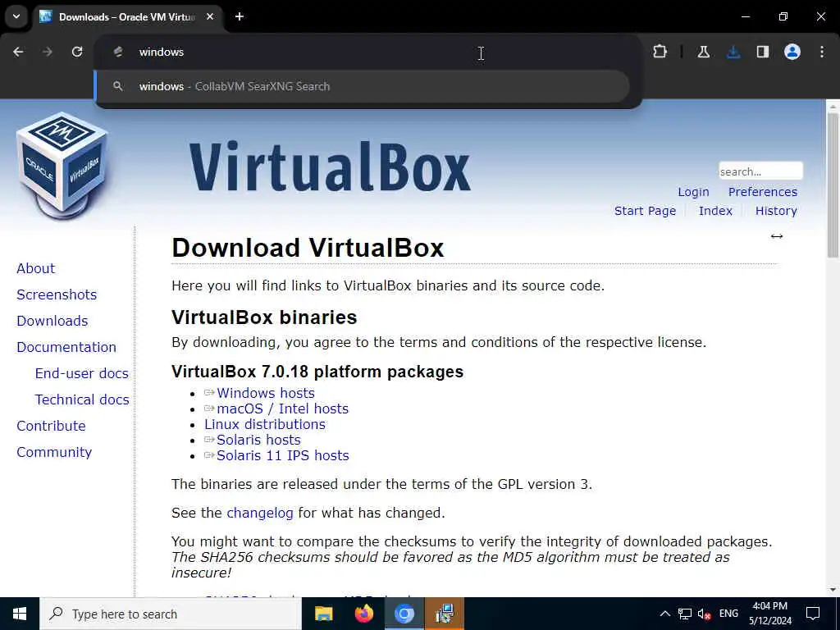Choose 'windows - CollabVM SearXNG Search' suggestion
This screenshot has width=840, height=630.
click(363, 86)
